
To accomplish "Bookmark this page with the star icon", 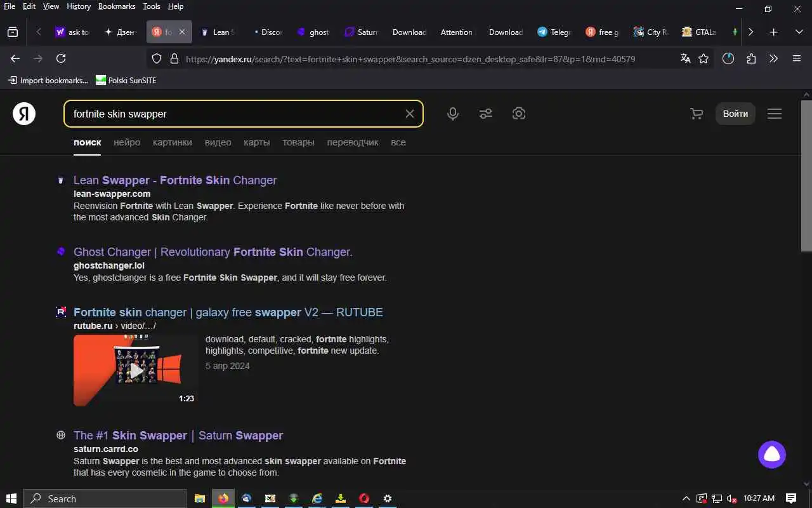I will (x=704, y=58).
